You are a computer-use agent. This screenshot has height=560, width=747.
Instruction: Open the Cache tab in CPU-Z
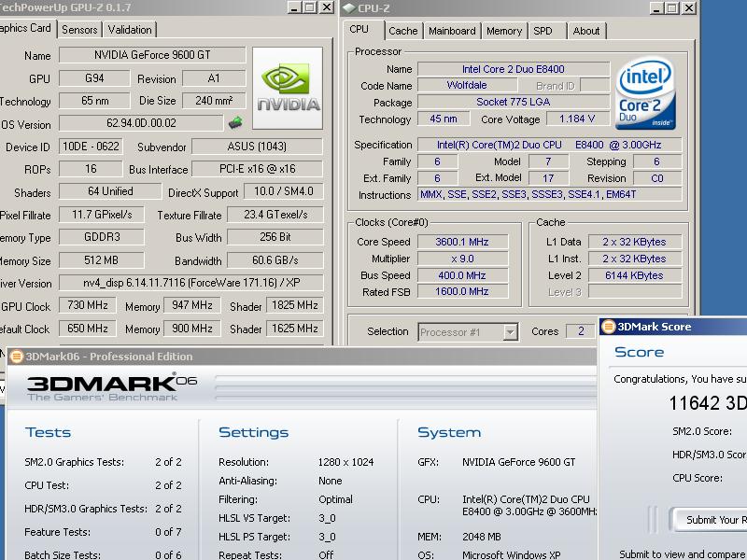(x=403, y=31)
